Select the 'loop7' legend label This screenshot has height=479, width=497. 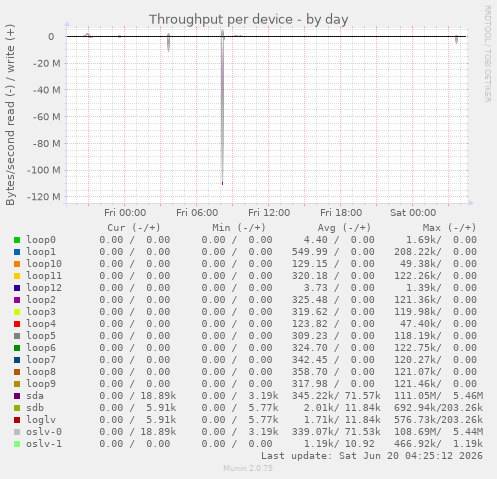(x=41, y=360)
